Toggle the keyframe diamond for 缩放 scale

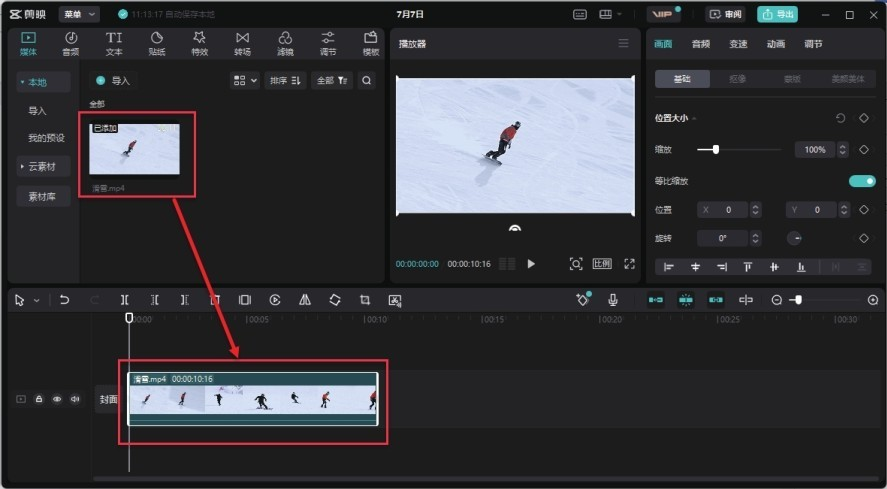[x=863, y=149]
